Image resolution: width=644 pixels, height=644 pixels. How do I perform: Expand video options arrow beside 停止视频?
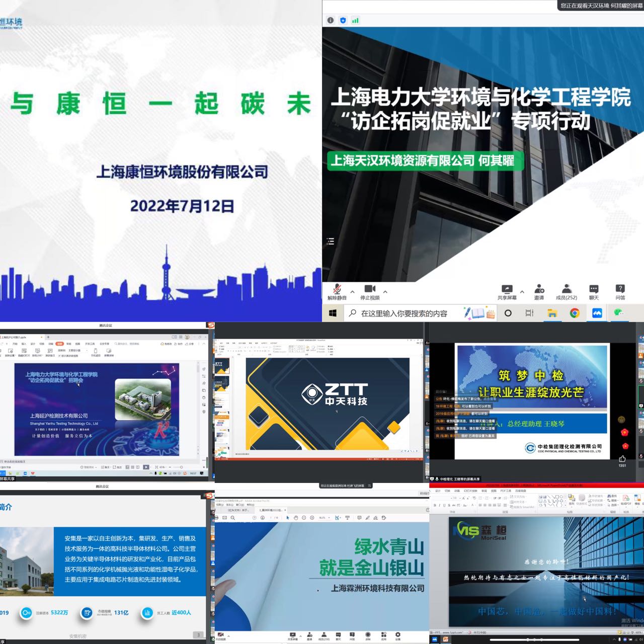click(385, 291)
